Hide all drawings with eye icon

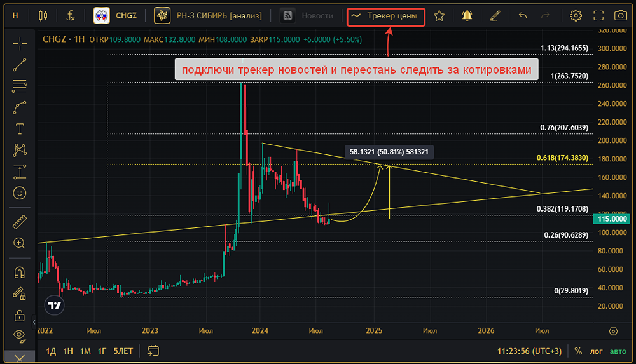click(20, 335)
